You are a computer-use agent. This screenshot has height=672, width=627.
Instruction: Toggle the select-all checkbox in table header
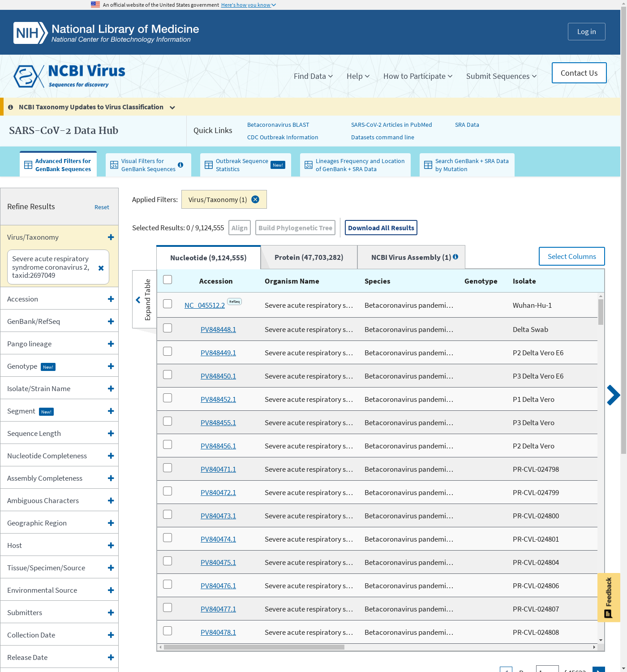pos(167,280)
